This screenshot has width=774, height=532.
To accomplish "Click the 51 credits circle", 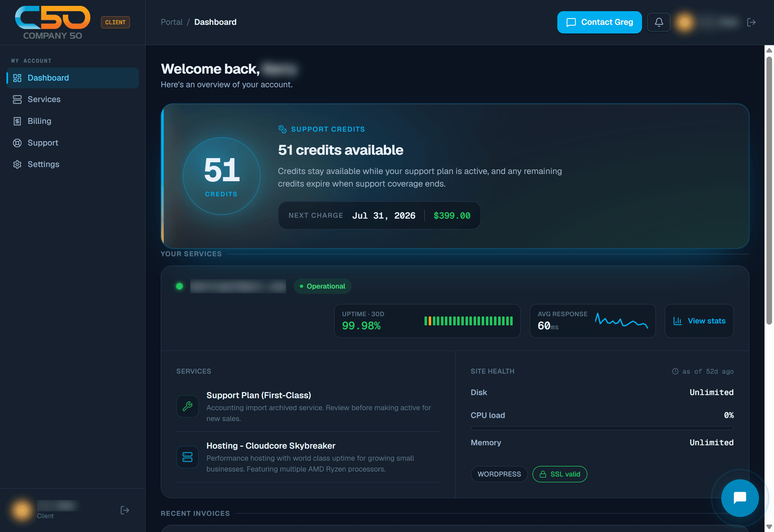I will [221, 176].
